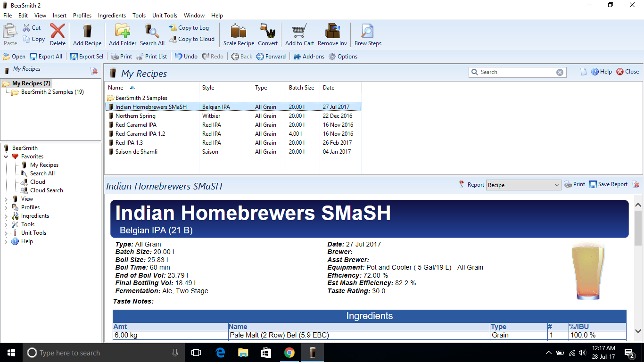Click the Forward navigation button
The height and width of the screenshot is (362, 644).
(x=271, y=57)
